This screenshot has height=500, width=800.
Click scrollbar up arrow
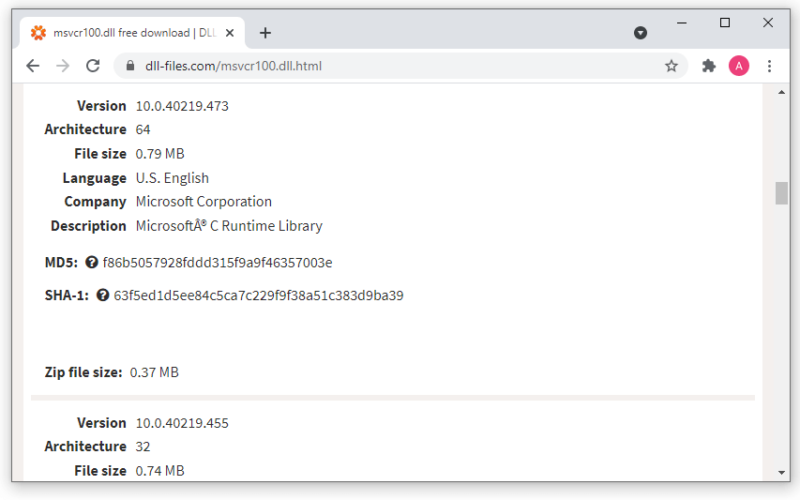click(782, 92)
